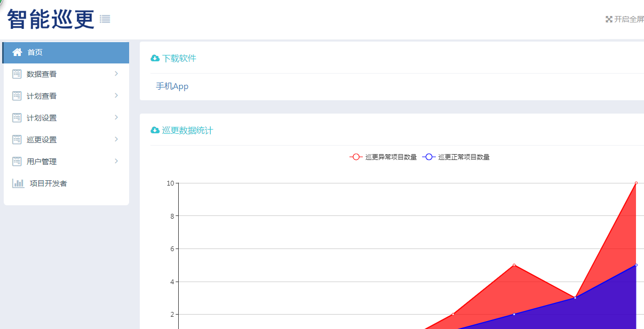Collapse the sidebar using the hamburger icon
This screenshot has width=644, height=329.
(x=105, y=19)
